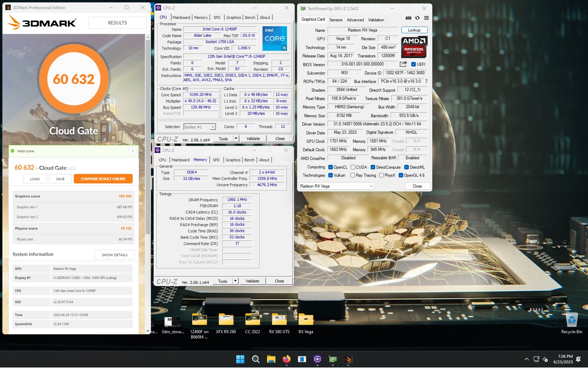588x378 pixels.
Task: Click the Valid score help question mark
Action: pyautogui.click(x=133, y=151)
